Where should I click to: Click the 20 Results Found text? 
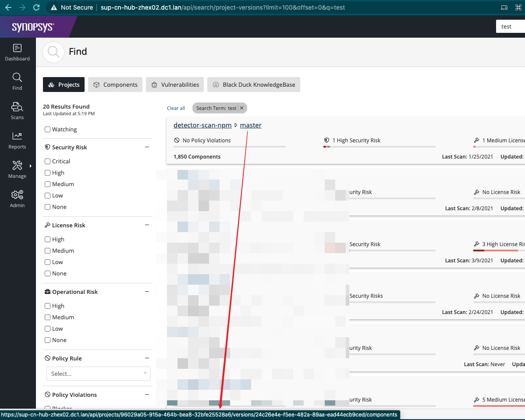pyautogui.click(x=66, y=106)
